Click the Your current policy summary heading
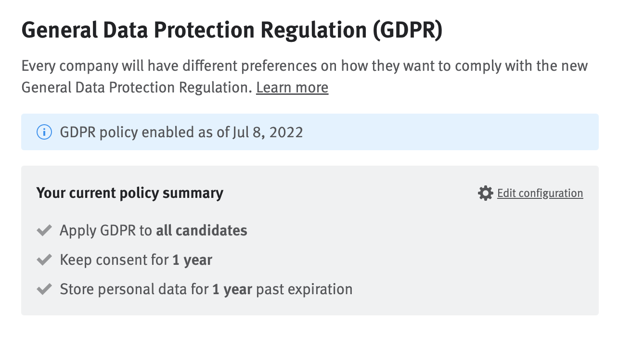This screenshot has width=644, height=338. pyautogui.click(x=130, y=193)
